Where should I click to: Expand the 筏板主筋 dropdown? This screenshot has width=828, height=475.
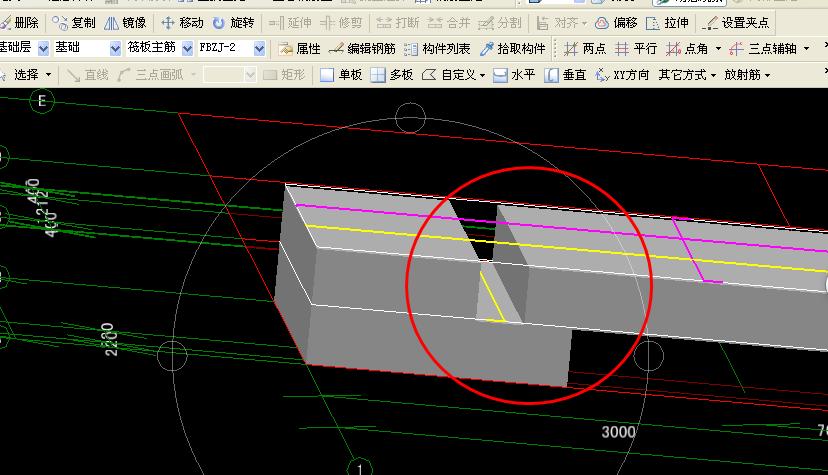point(187,49)
